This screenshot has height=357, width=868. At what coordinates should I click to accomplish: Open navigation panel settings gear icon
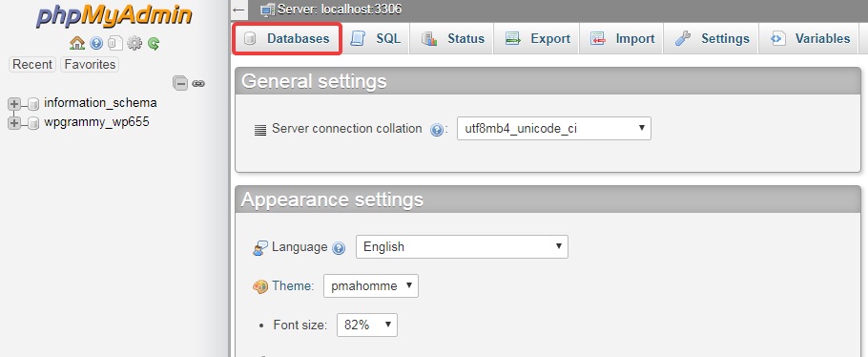134,43
